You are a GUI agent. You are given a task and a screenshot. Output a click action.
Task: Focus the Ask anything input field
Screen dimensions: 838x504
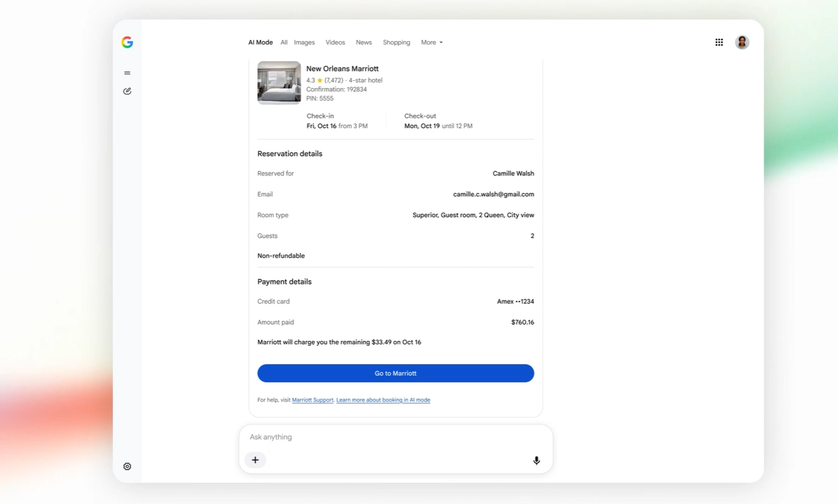point(396,437)
